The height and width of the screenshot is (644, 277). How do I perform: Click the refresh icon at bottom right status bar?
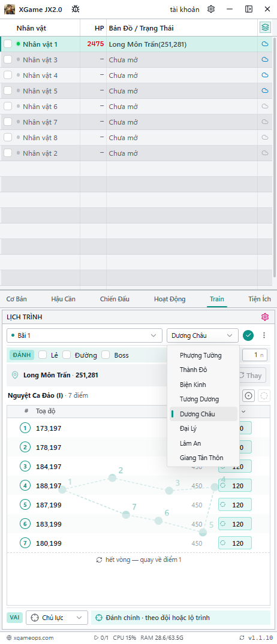click(x=241, y=637)
